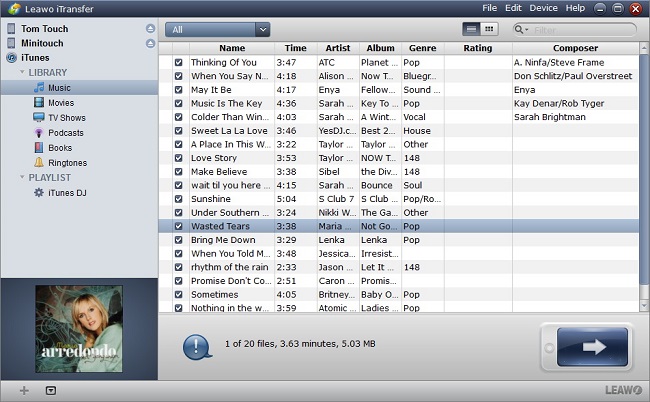Screen dimensions: 650x402
Task: Select the 'When You Say N...' song
Action: 230,76
